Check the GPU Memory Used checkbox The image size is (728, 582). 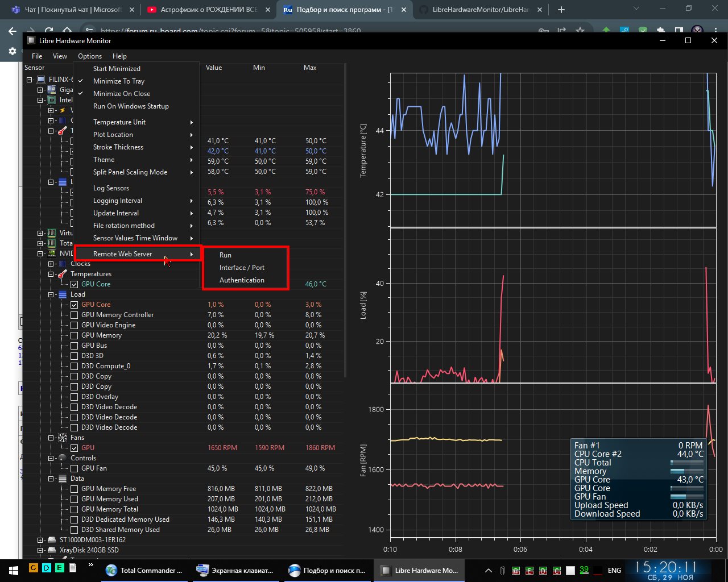74,499
